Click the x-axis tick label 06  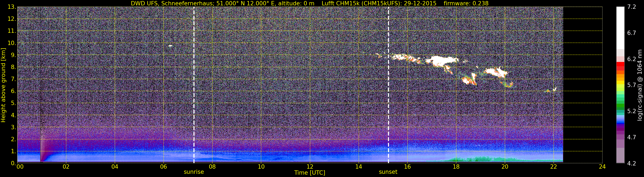(164, 167)
